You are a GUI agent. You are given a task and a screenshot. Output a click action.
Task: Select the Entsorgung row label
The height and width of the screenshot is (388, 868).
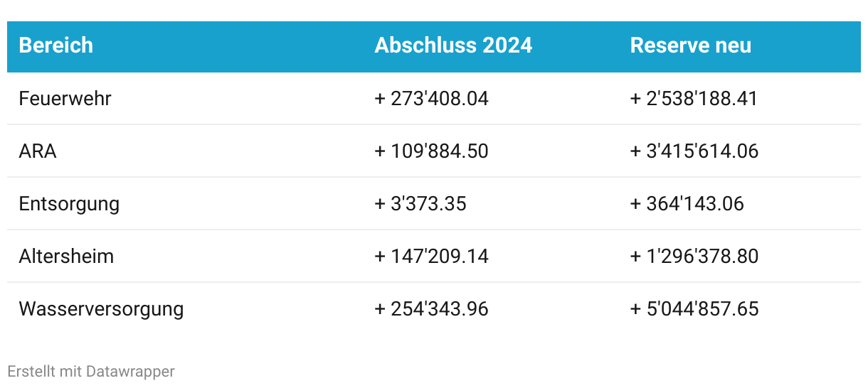coord(69,204)
